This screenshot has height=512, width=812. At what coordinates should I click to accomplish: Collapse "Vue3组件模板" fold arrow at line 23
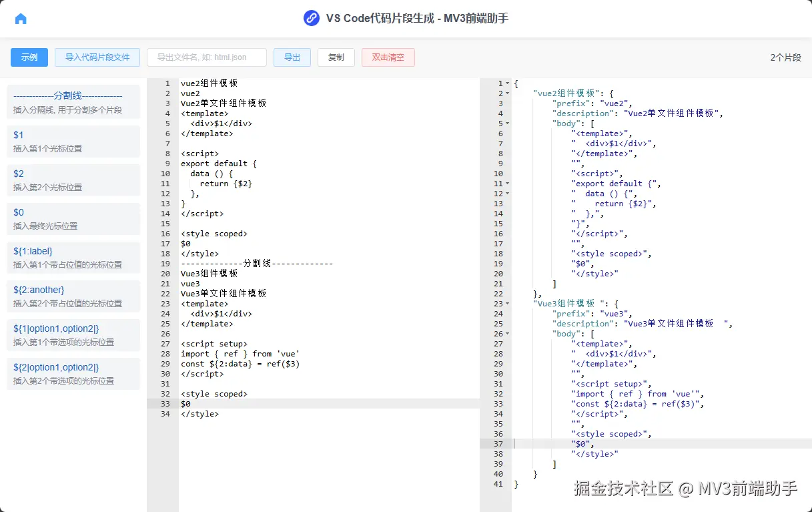coord(507,304)
